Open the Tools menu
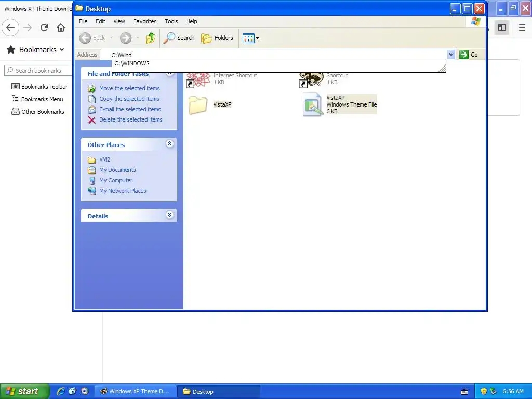This screenshot has width=532, height=399. (171, 21)
